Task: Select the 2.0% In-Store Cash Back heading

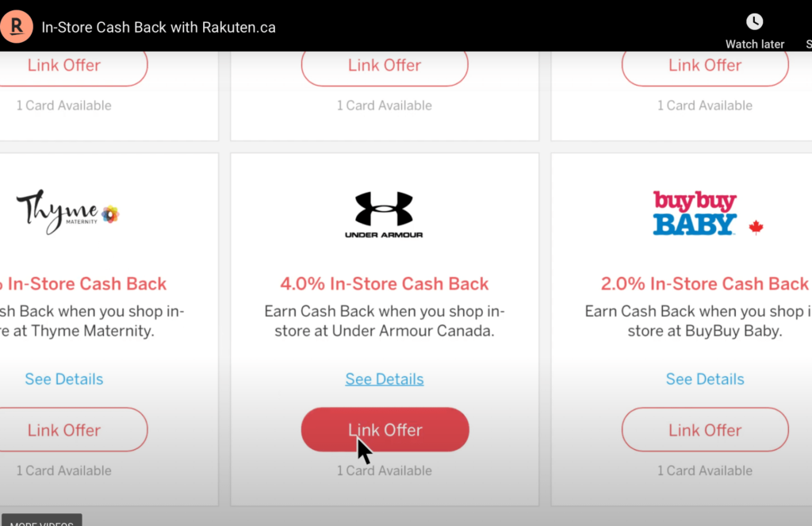Action: (x=705, y=284)
